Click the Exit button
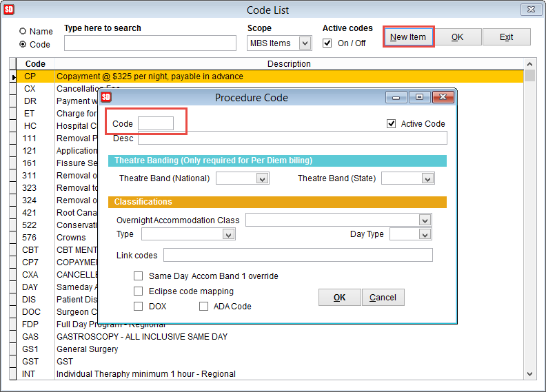This screenshot has height=392, width=546. (x=506, y=37)
